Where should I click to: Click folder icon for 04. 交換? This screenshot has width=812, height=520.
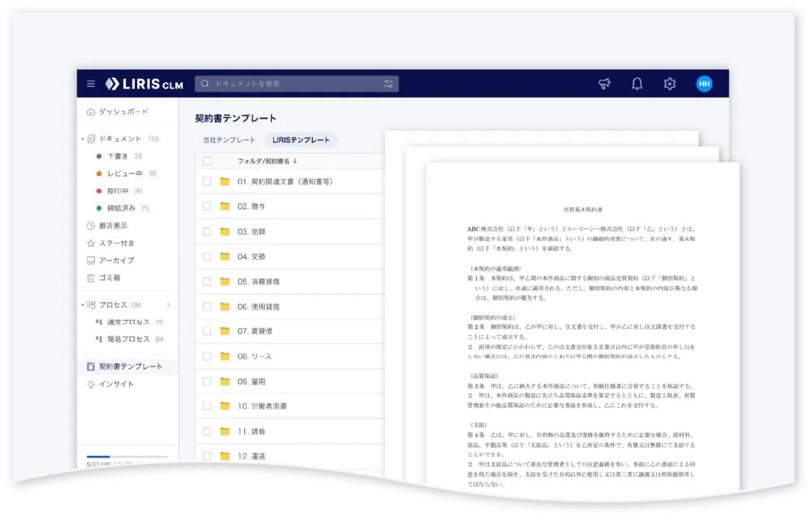click(225, 257)
